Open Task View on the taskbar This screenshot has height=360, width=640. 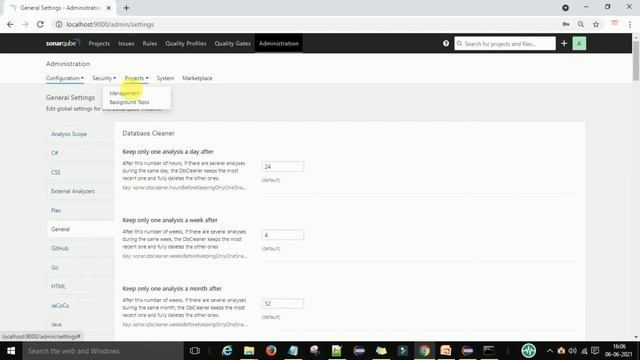[195, 351]
